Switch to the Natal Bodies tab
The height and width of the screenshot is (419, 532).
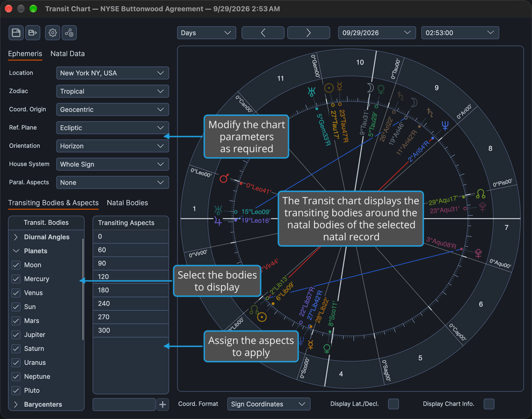coord(127,203)
